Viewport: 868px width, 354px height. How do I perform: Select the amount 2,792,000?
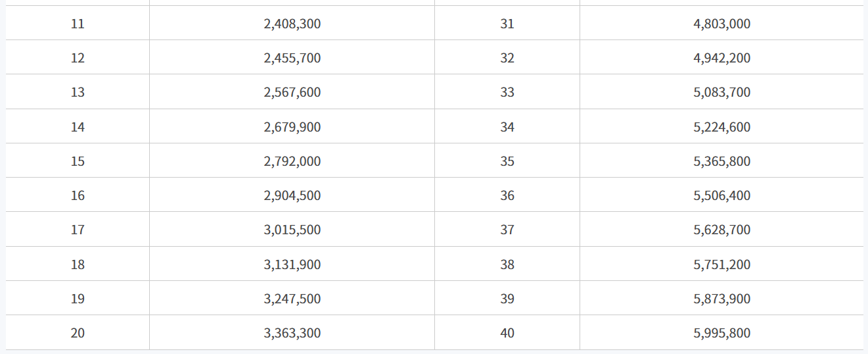pos(292,161)
